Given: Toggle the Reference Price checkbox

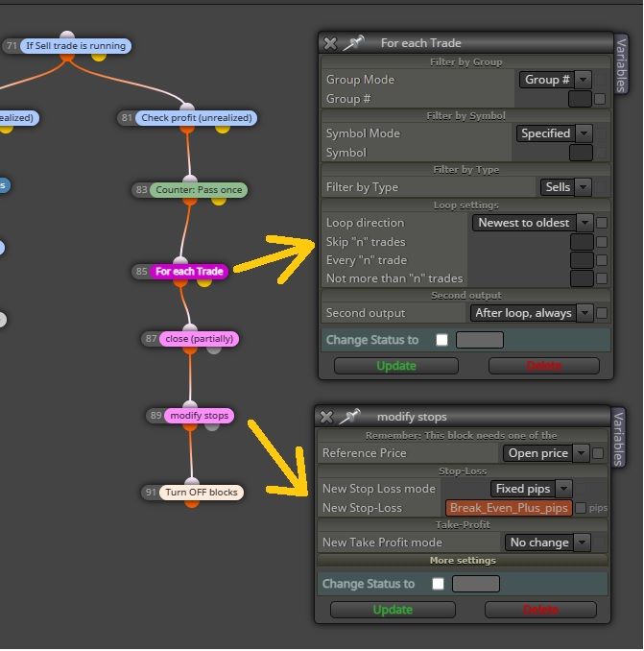Looking at the screenshot, I should click(598, 453).
